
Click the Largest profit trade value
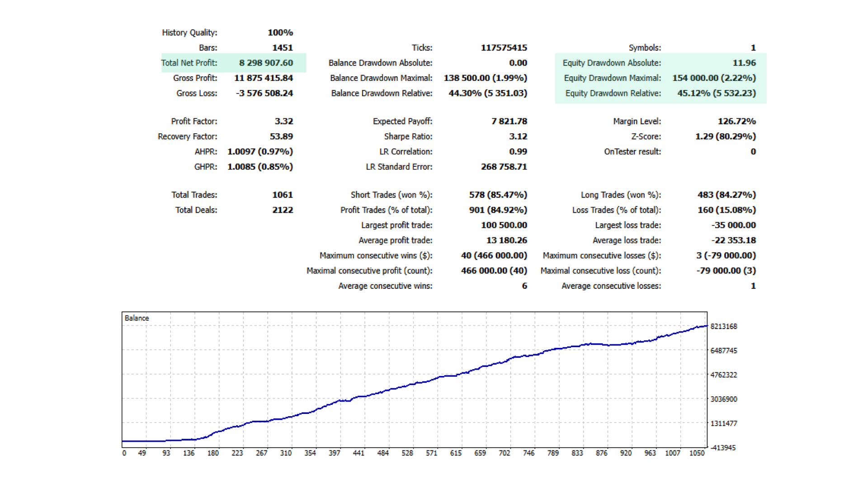pyautogui.click(x=504, y=225)
